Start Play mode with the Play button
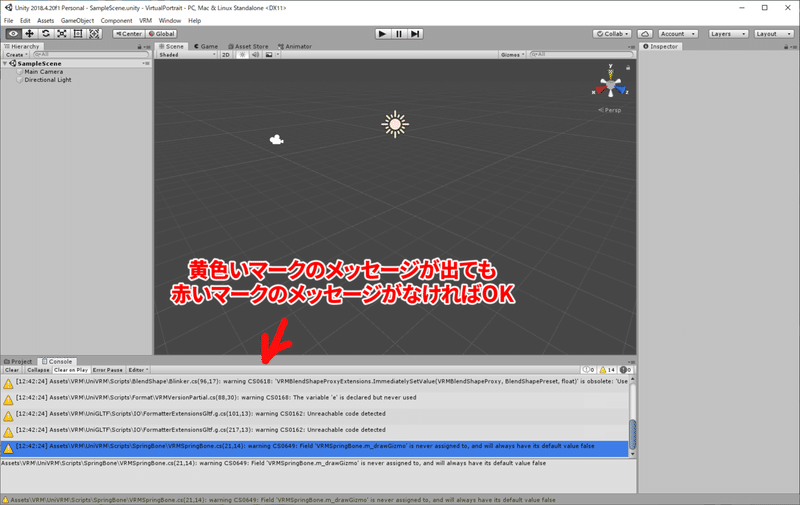 tap(382, 34)
